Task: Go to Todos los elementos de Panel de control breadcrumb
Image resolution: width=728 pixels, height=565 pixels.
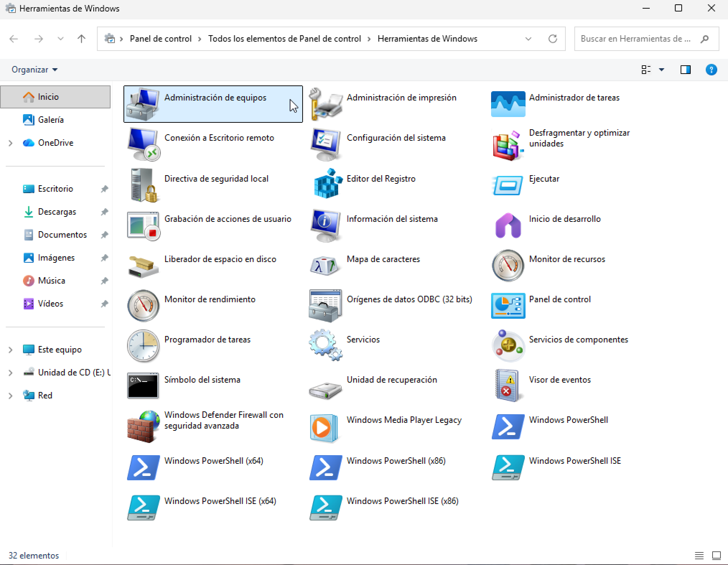Action: pyautogui.click(x=284, y=39)
